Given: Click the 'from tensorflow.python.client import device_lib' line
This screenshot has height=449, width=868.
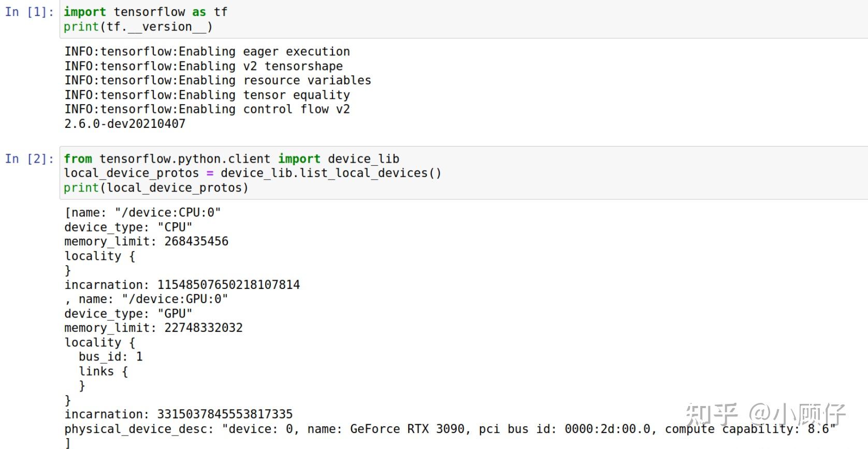Looking at the screenshot, I should (232, 159).
